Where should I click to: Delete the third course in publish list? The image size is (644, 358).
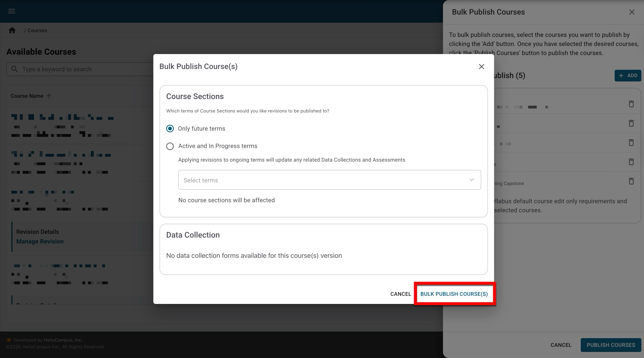631,143
